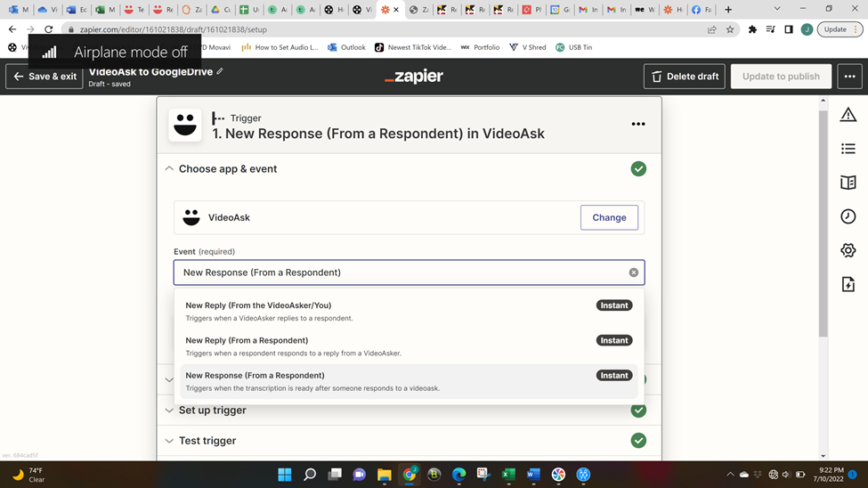Collapse the Choose app & event section

coord(169,169)
